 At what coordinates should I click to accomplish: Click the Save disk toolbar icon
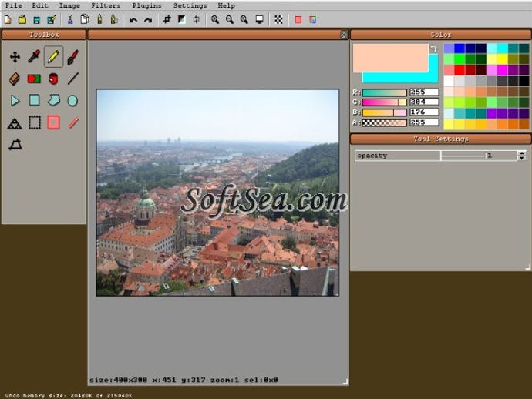point(37,20)
